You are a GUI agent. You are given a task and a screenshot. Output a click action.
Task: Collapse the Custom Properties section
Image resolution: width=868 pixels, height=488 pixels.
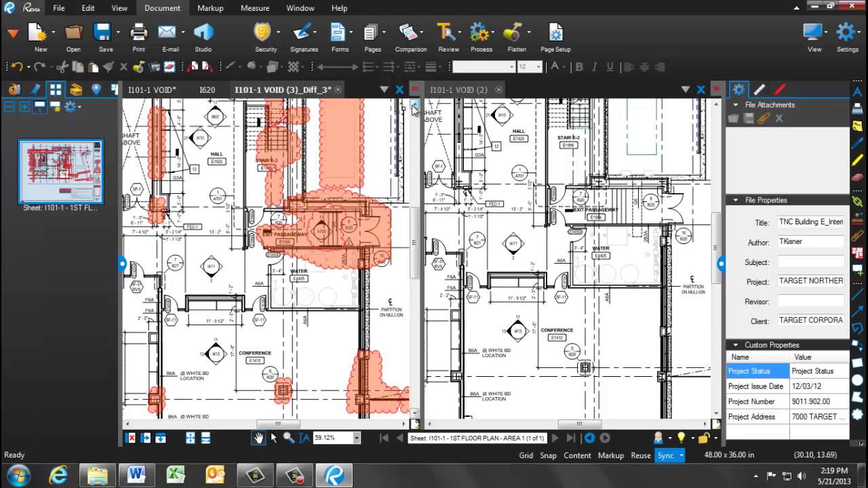[x=735, y=345]
